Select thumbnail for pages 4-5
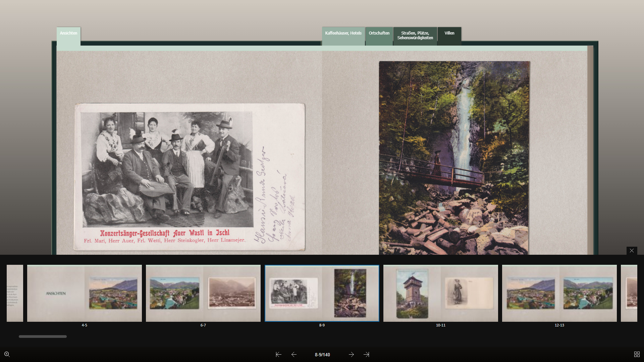The image size is (644, 362). 85,293
